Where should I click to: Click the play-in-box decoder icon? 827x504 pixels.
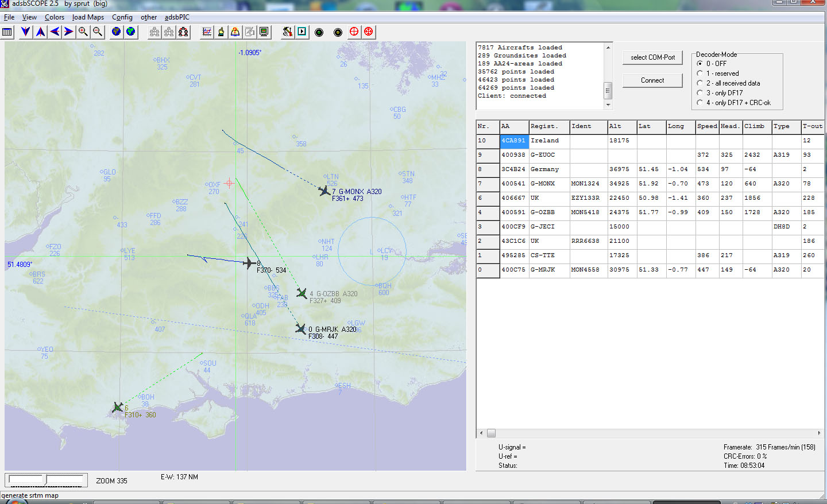302,32
